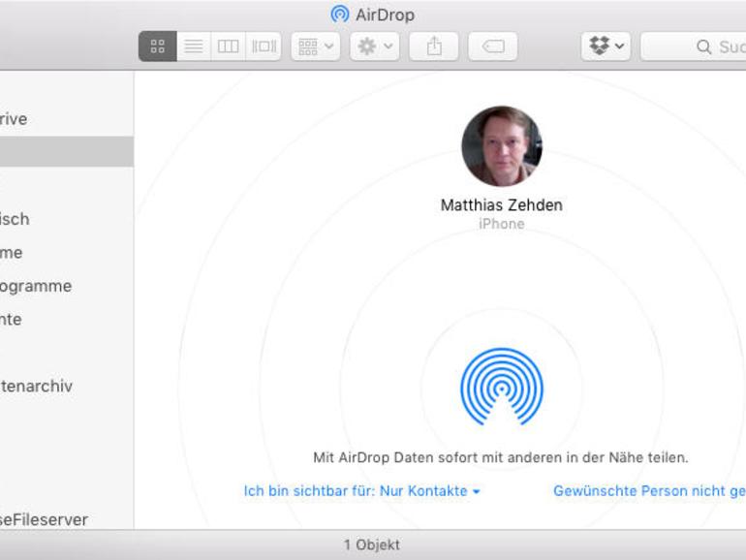
Task: Open the gear action menu
Action: [374, 47]
